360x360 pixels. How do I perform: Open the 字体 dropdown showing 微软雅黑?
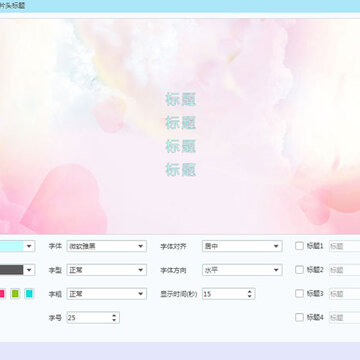[107, 246]
